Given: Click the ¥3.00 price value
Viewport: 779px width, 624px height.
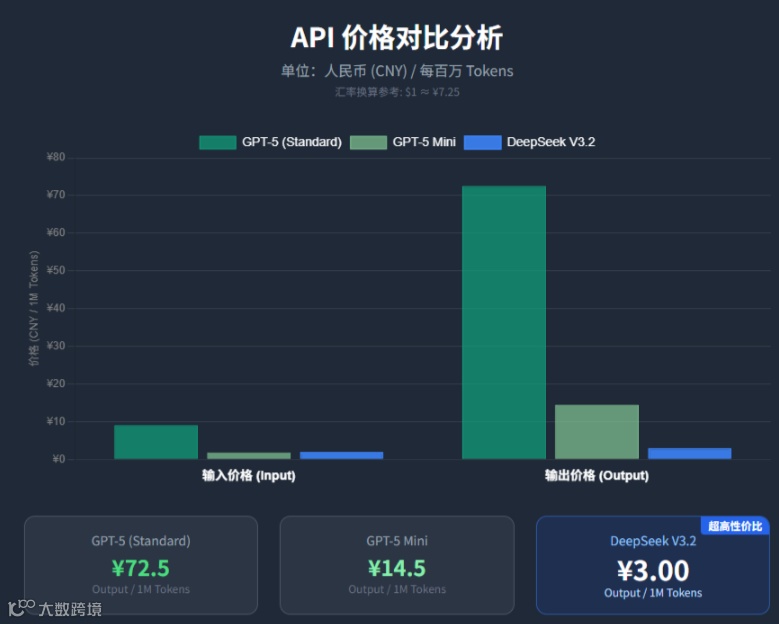Looking at the screenshot, I should [653, 570].
